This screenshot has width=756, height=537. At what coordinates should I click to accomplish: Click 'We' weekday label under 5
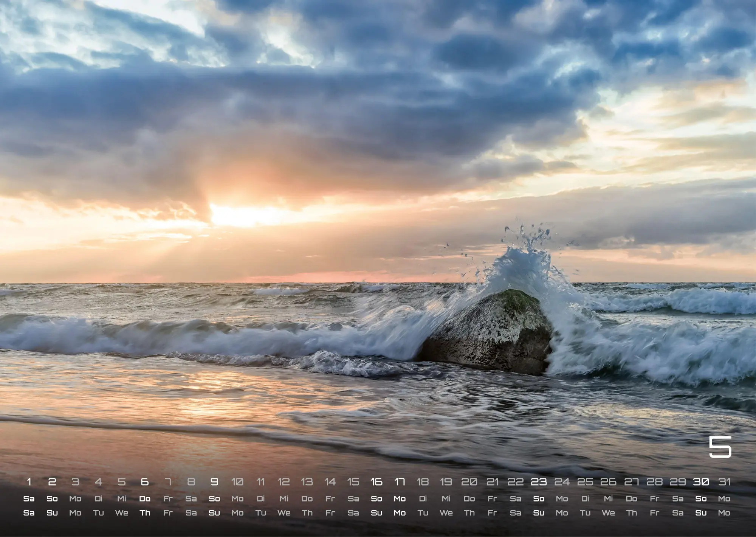click(122, 513)
